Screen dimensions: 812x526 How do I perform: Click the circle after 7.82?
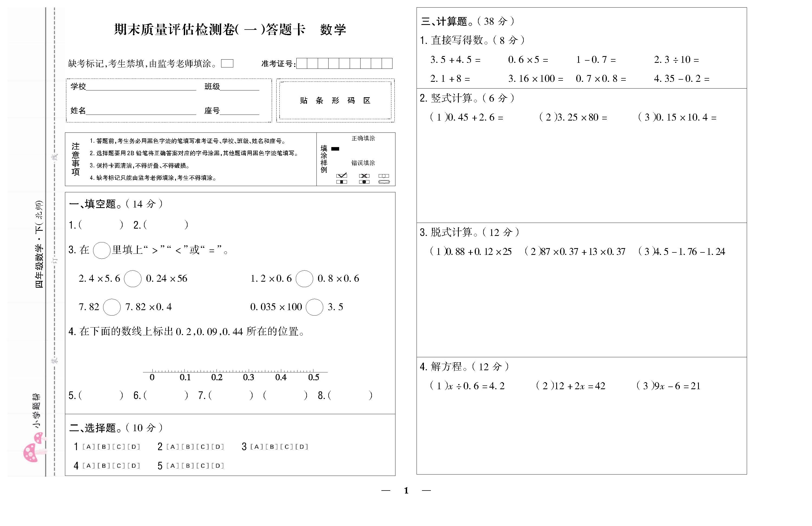[x=112, y=307]
